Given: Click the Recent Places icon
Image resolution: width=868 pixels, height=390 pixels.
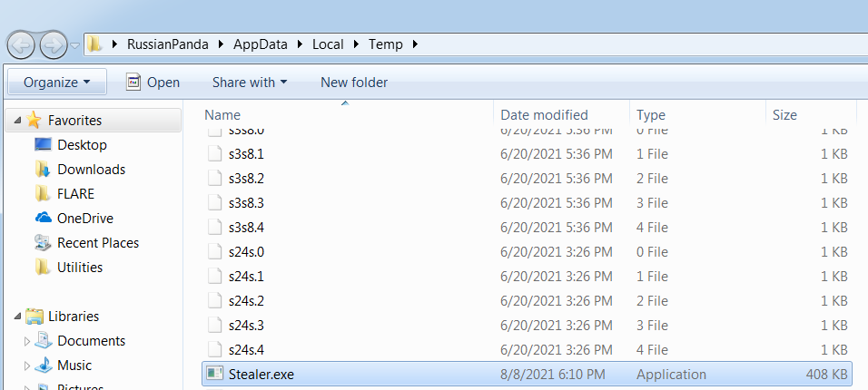Looking at the screenshot, I should [43, 243].
